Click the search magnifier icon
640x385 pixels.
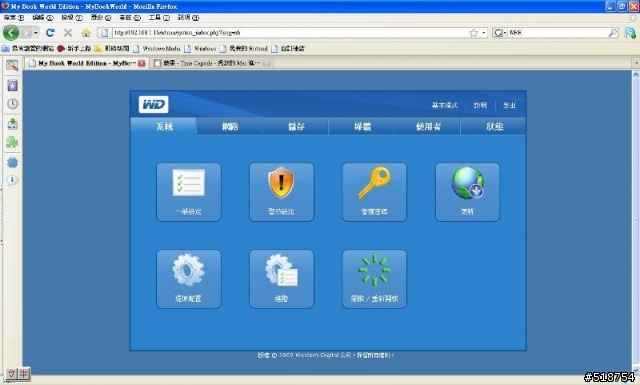(613, 33)
